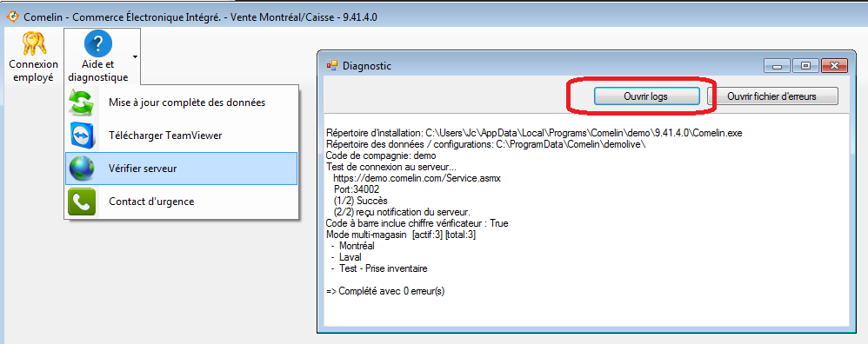Click the Laval store entry
868x344 pixels.
pos(346,257)
